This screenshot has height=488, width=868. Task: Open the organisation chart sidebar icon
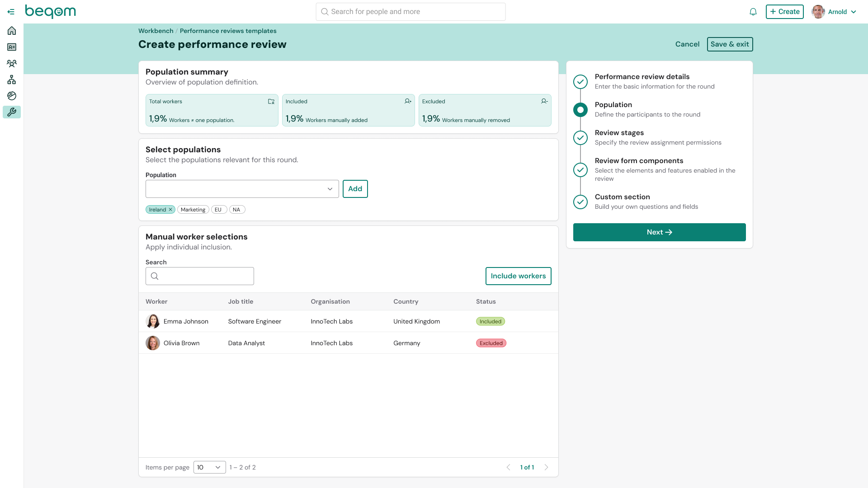12,80
